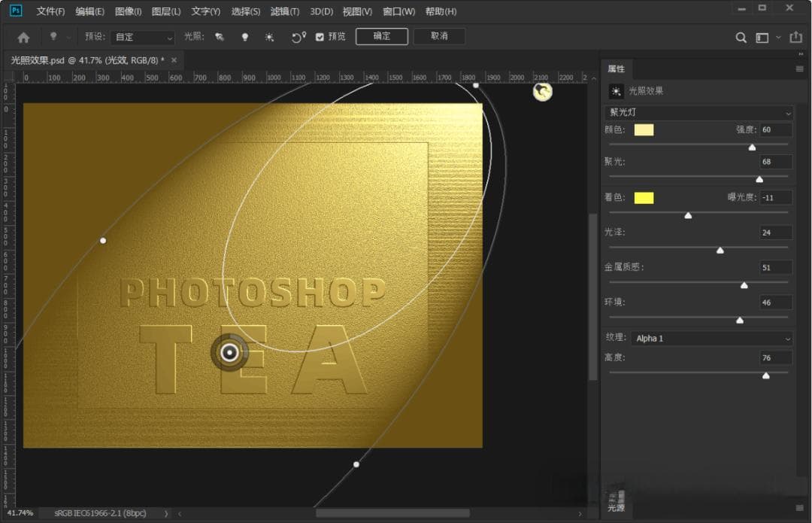Click the 光泽 value field showing 24
Screen dimensions: 812x523
(x=776, y=233)
